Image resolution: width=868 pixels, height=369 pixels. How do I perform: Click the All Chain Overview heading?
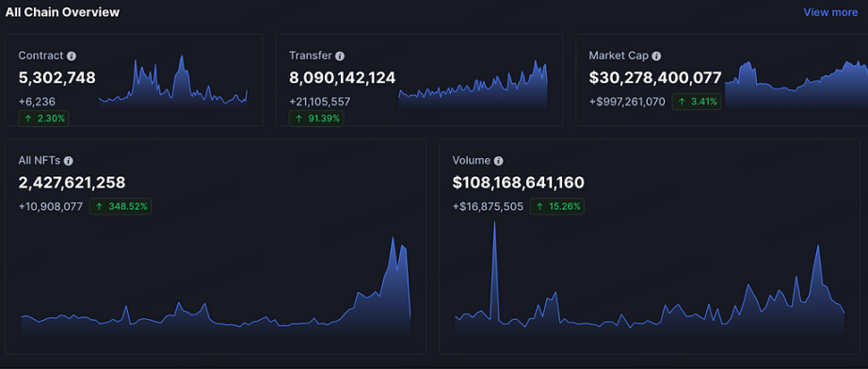click(62, 12)
